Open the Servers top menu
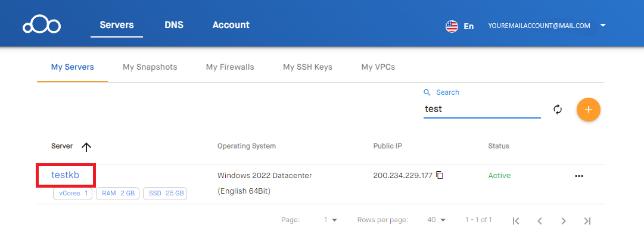Viewport: 644px width, 249px height. coord(117,24)
